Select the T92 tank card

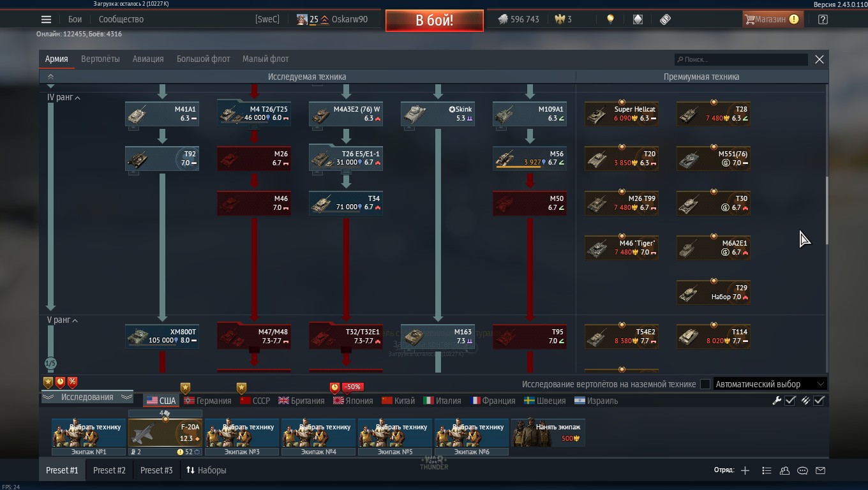tap(162, 158)
